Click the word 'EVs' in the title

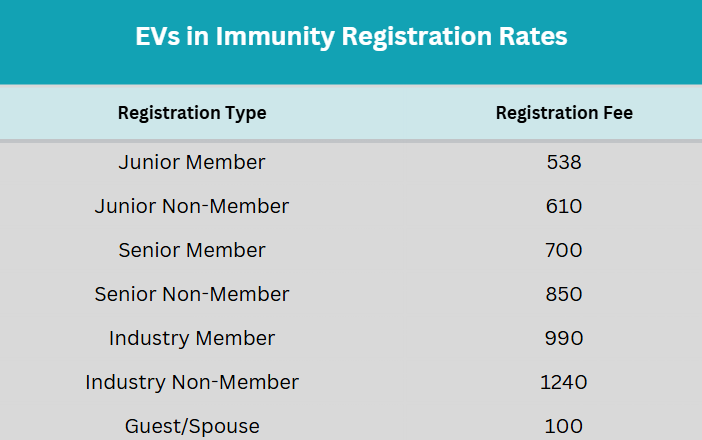pyautogui.click(x=158, y=37)
